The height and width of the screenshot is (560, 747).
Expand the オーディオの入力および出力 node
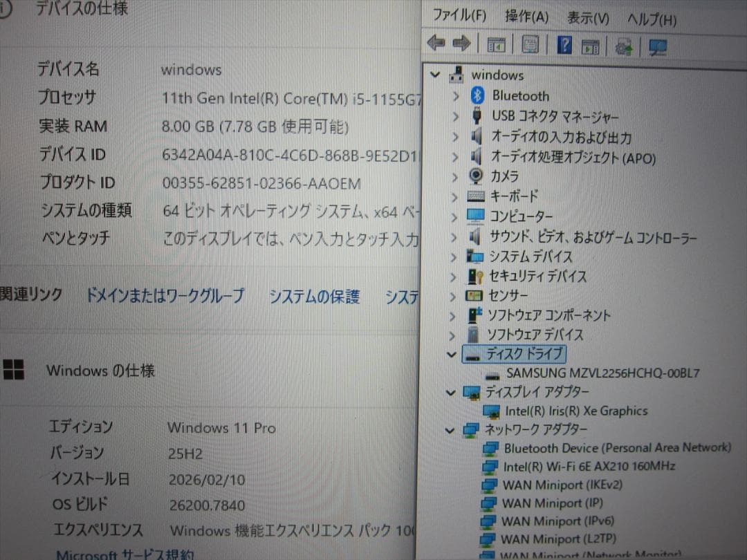tap(455, 137)
